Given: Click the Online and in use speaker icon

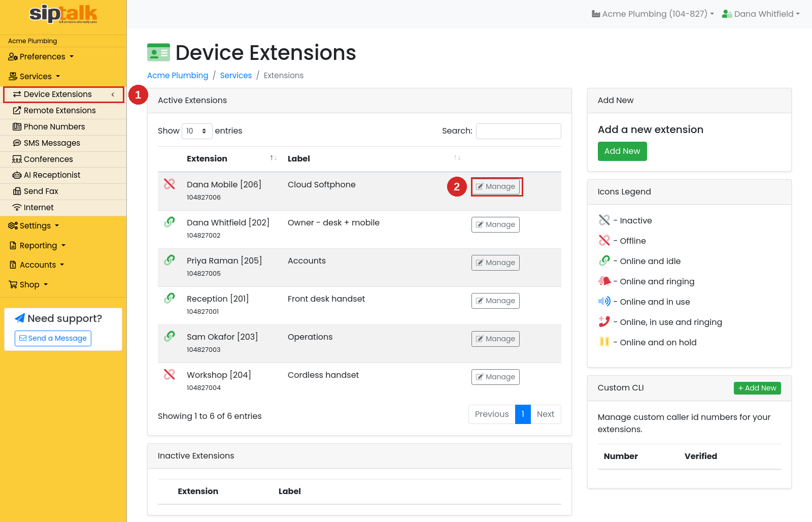Looking at the screenshot, I should 604,301.
